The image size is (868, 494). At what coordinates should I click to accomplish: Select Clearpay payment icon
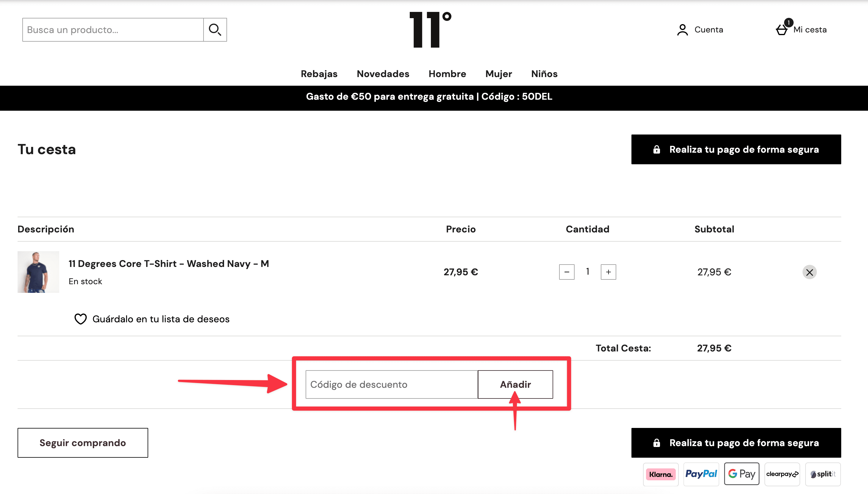click(x=782, y=474)
